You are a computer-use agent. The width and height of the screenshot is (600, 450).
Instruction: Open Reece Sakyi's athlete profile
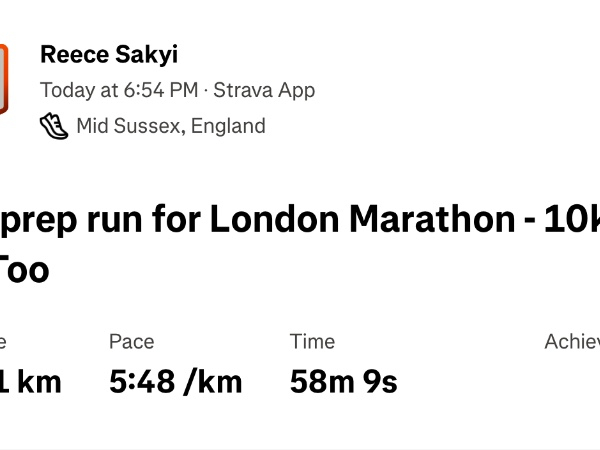pyautogui.click(x=108, y=55)
